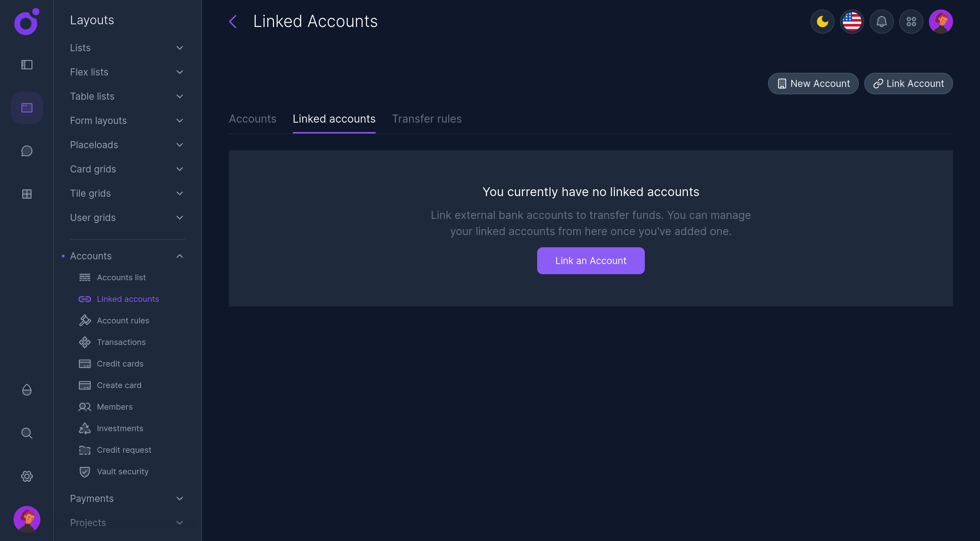This screenshot has width=980, height=541.
Task: Open Account rules in the sidebar
Action: click(123, 321)
